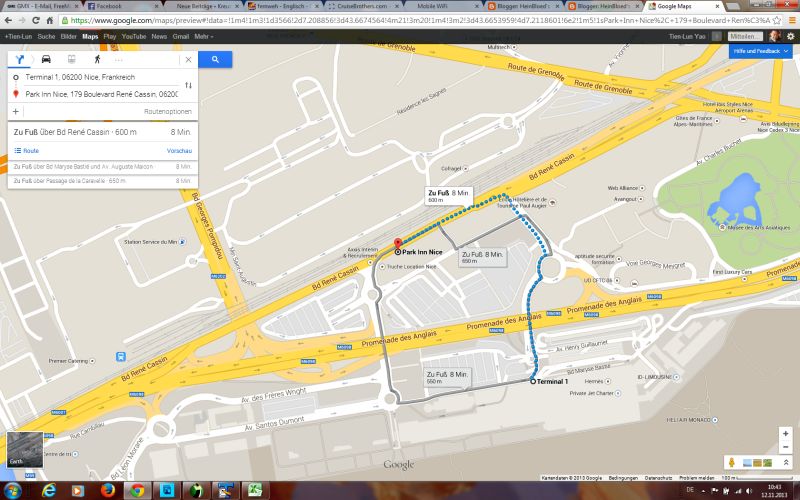Viewport: 800px width, 500px height.
Task: Choose driving mode car icon
Action: coord(46,59)
